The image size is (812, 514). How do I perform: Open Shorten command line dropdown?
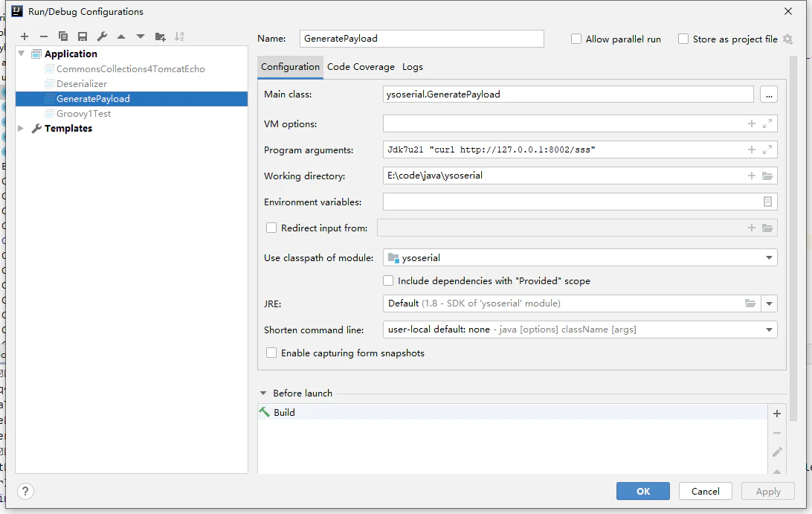coord(769,330)
